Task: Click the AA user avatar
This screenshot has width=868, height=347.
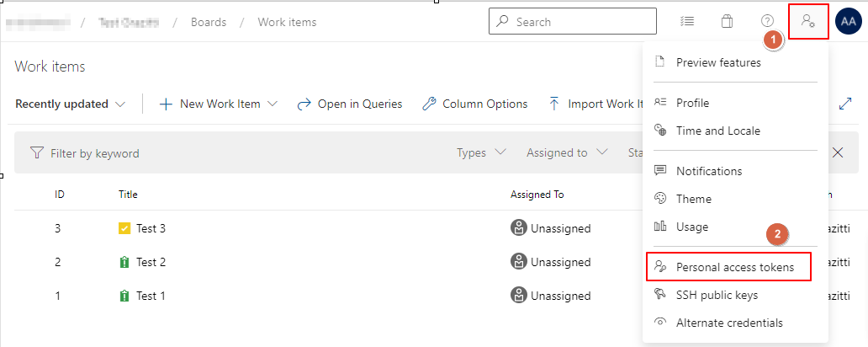Action: (x=848, y=22)
